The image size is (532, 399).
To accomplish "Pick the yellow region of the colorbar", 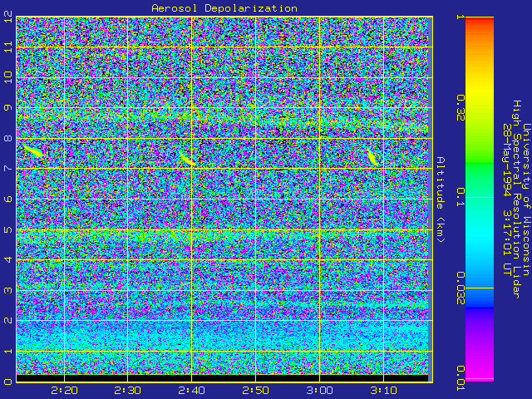I will click(480, 91).
